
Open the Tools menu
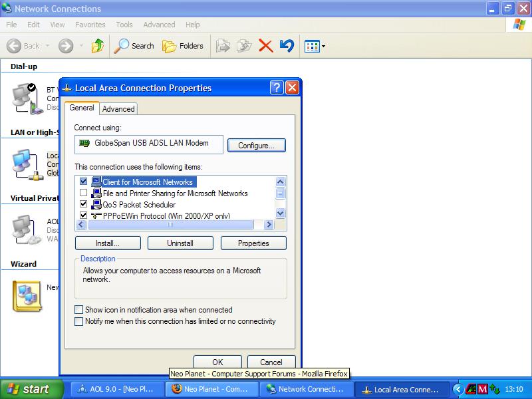point(124,25)
